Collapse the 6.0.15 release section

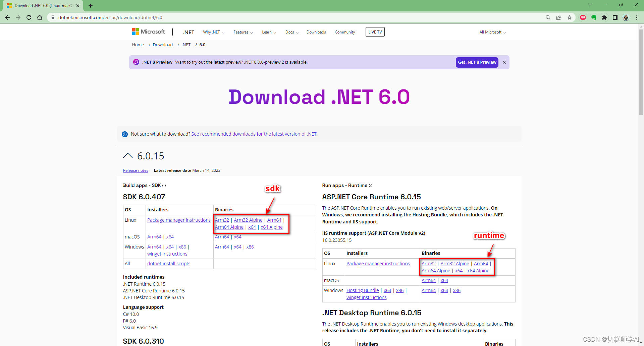click(x=127, y=155)
